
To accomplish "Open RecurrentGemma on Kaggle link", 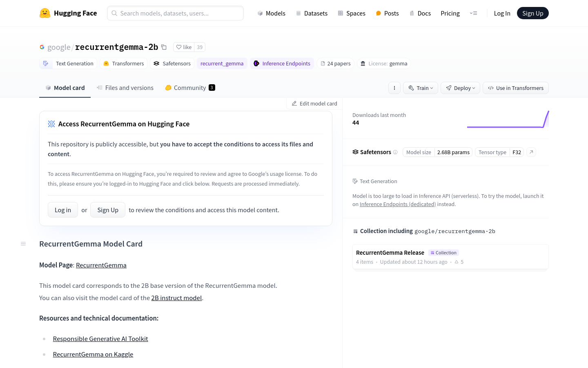I will [x=93, y=354].
